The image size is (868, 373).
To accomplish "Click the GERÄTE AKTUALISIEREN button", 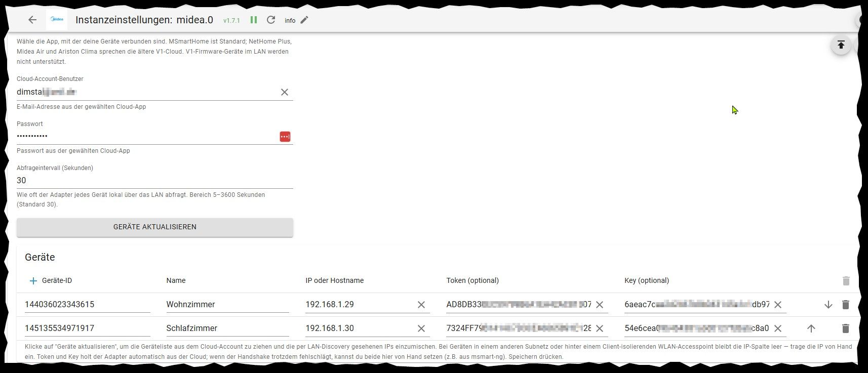I will (x=155, y=227).
